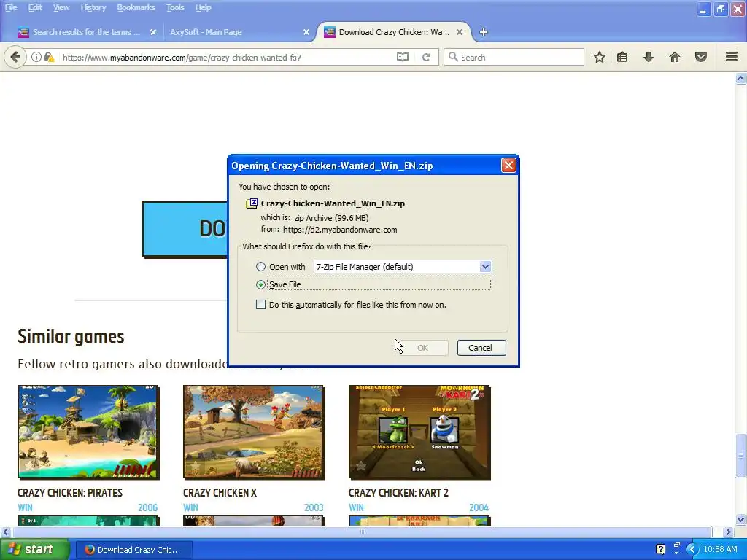The height and width of the screenshot is (560, 747).
Task: Expand hidden tray icons arrow
Action: tap(693, 550)
